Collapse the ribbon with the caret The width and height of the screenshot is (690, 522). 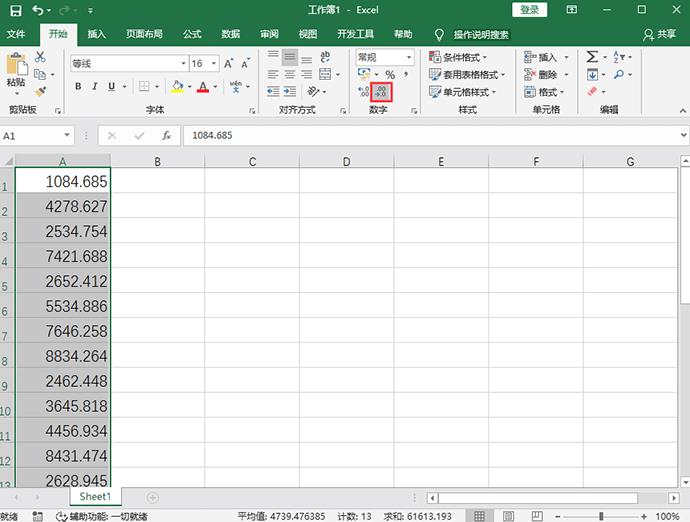683,110
